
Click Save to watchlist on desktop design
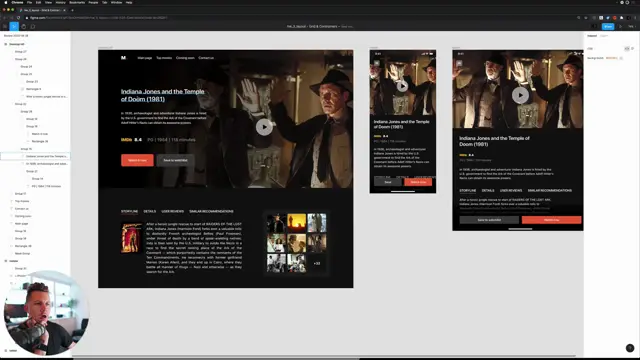coord(176,160)
